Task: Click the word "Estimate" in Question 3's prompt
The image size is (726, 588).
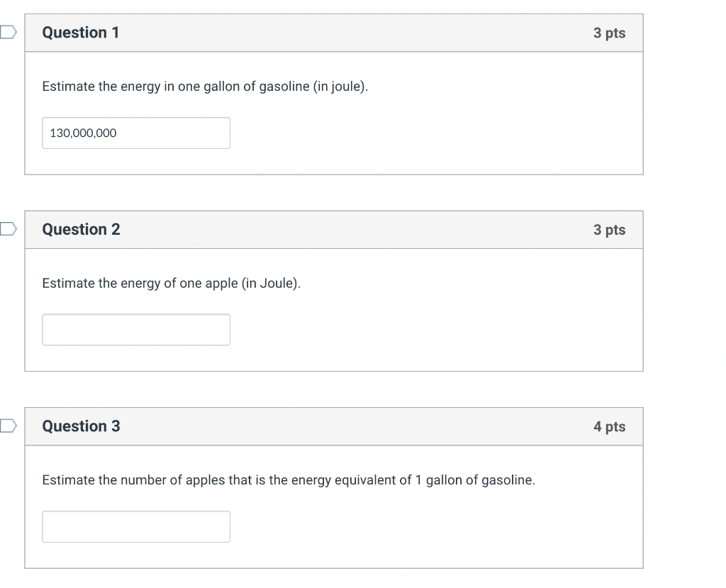Action: tap(68, 480)
